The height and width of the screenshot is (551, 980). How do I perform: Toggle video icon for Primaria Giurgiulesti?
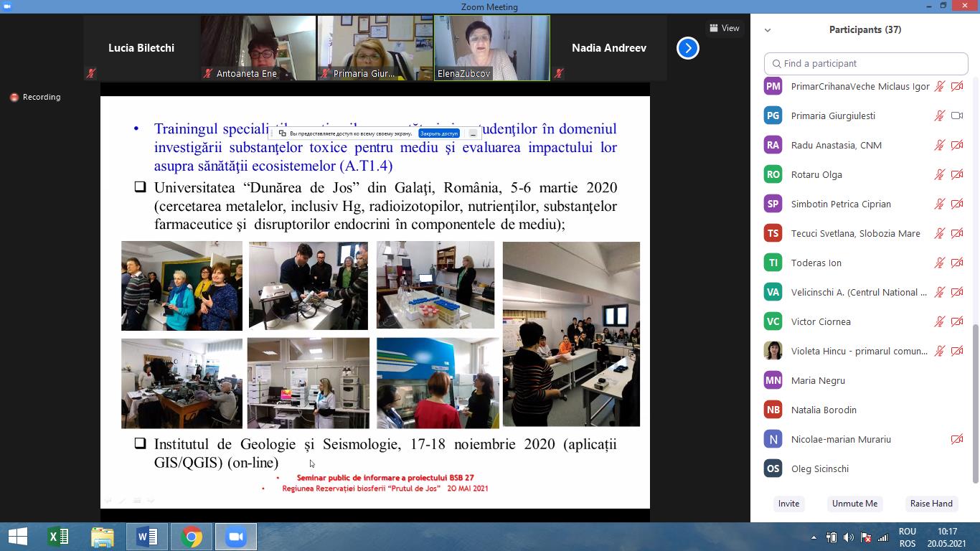coord(956,116)
